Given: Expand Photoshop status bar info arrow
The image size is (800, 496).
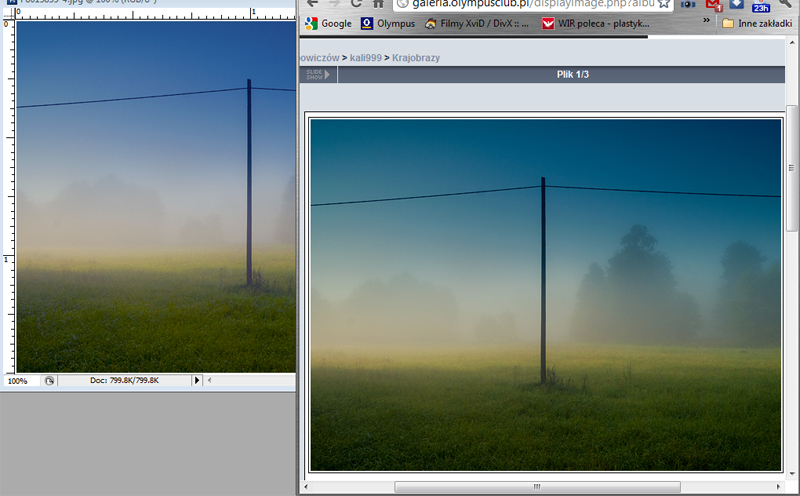Looking at the screenshot, I should pos(196,381).
